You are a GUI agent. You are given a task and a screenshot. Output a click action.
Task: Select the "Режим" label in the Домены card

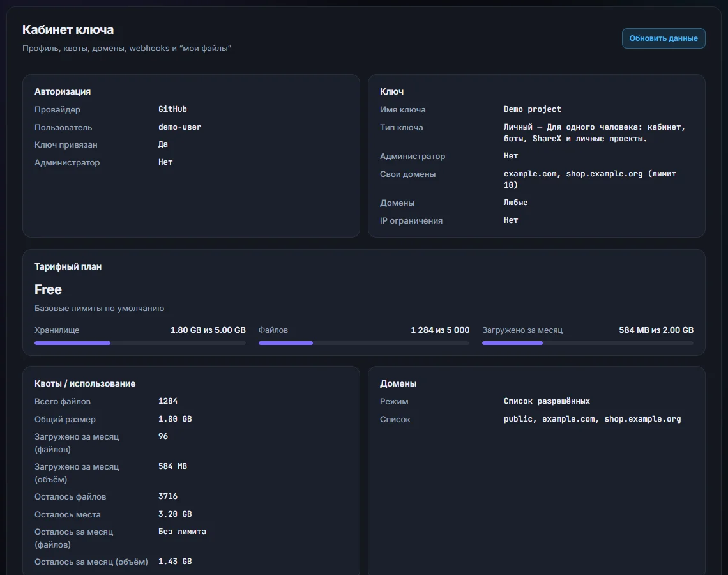[x=394, y=402]
